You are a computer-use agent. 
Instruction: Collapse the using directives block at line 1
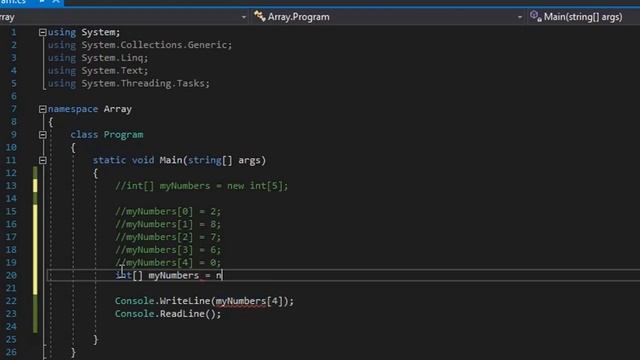point(42,32)
